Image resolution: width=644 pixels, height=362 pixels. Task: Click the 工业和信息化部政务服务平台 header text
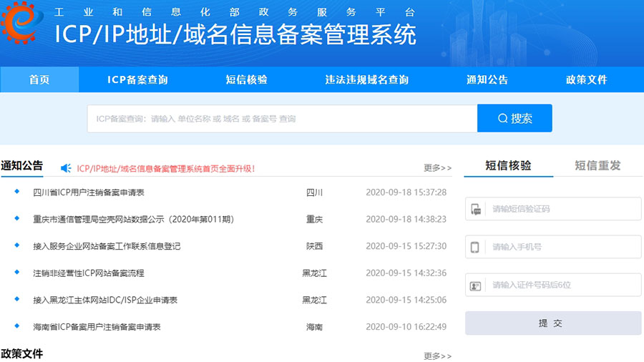235,12
